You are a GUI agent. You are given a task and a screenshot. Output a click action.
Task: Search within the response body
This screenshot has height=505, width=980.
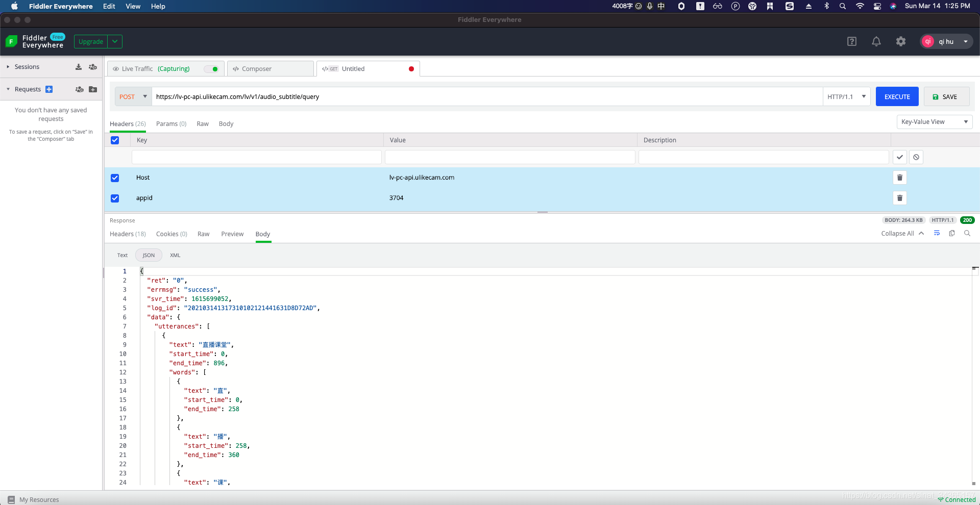(x=967, y=233)
